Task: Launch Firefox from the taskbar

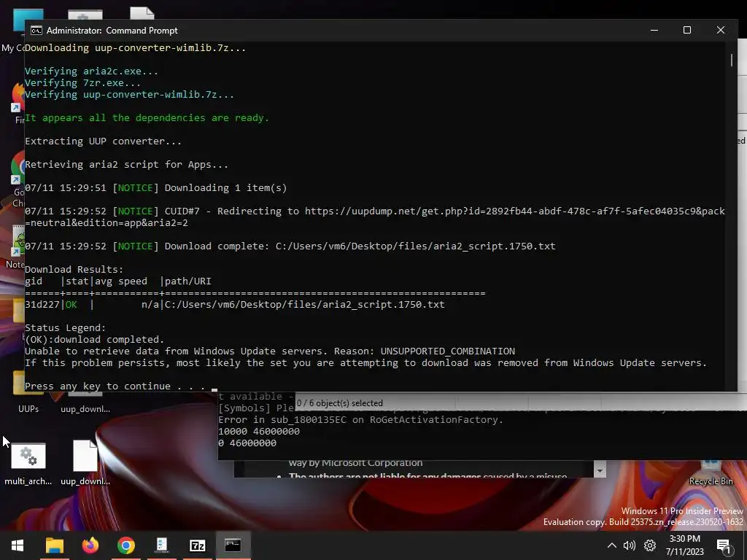Action: point(90,545)
